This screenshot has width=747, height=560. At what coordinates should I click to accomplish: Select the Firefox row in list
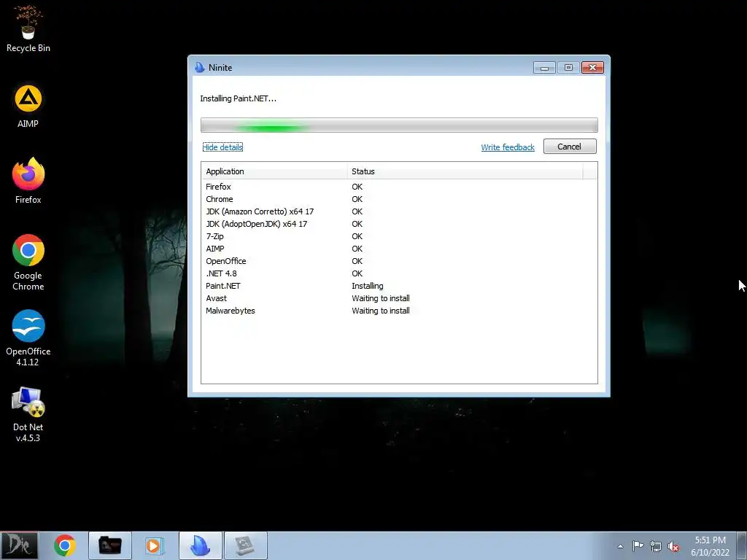(399, 187)
